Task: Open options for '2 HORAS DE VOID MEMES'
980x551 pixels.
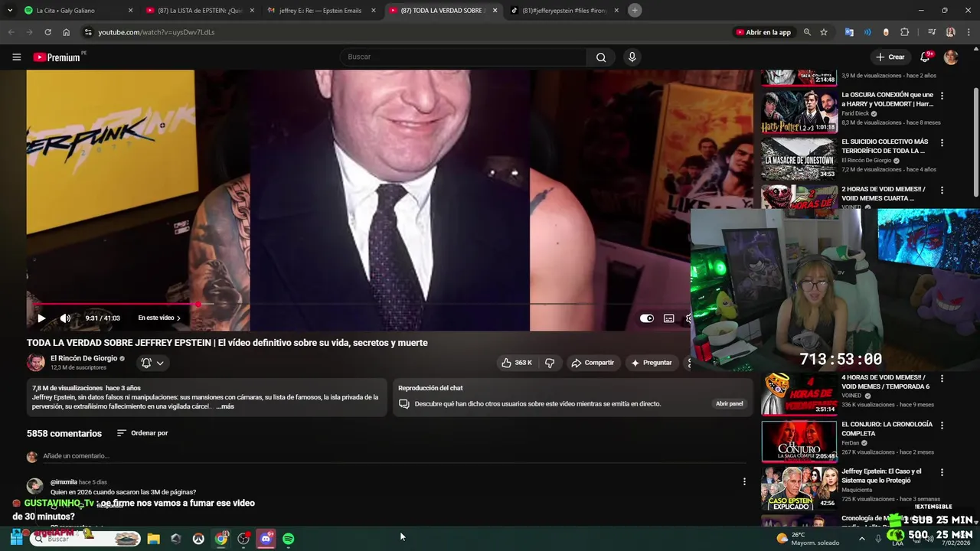Action: click(x=942, y=190)
